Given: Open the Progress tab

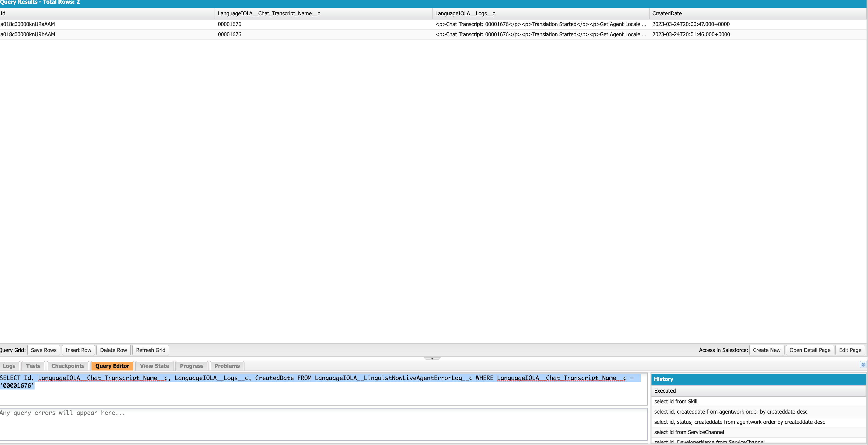Looking at the screenshot, I should (191, 366).
